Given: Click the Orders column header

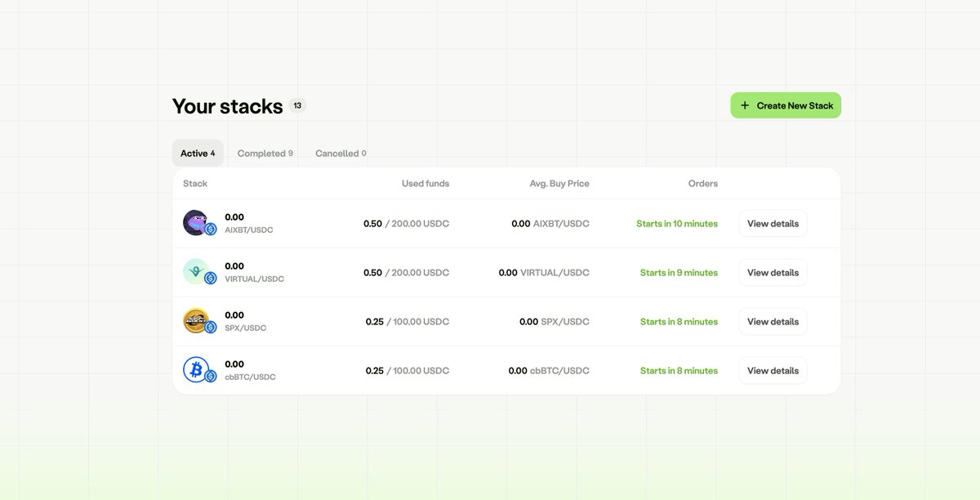Looking at the screenshot, I should click(x=703, y=183).
